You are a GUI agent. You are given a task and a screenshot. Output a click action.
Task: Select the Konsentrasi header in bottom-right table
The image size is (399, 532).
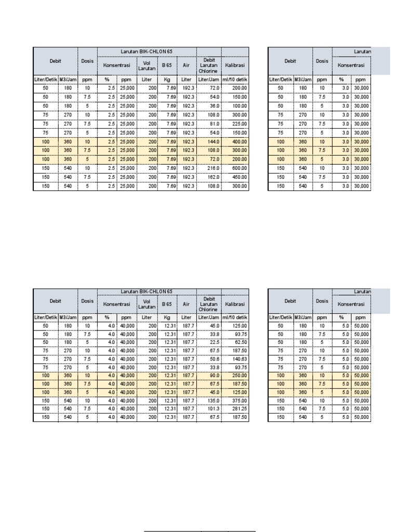(351, 304)
